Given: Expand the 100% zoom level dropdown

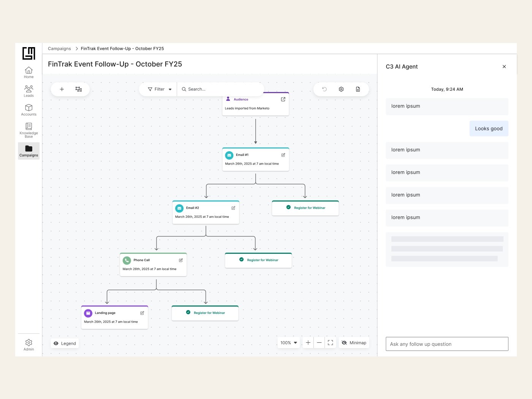Looking at the screenshot, I should (x=289, y=343).
